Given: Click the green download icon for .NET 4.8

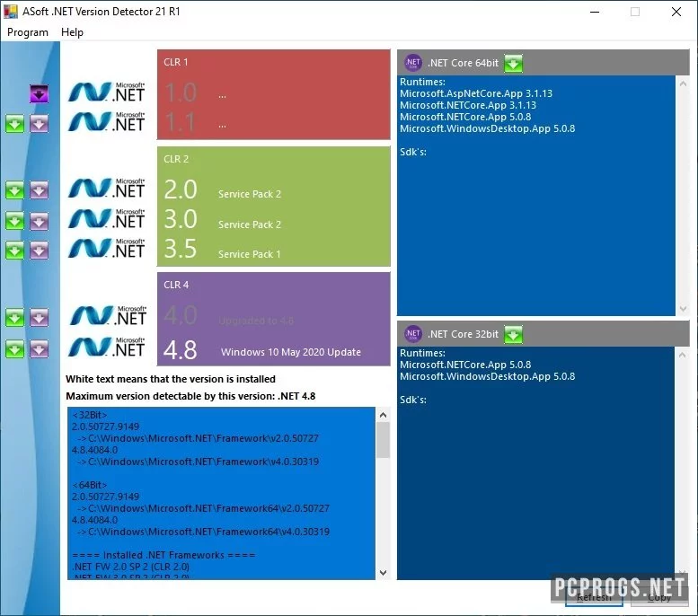Looking at the screenshot, I should coord(14,349).
